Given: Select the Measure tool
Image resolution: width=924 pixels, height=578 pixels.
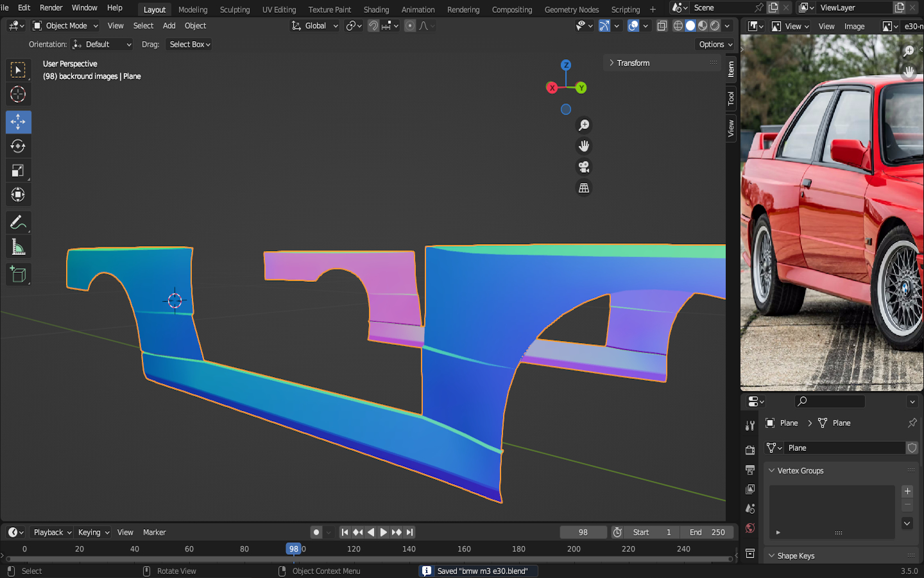Looking at the screenshot, I should pos(18,247).
